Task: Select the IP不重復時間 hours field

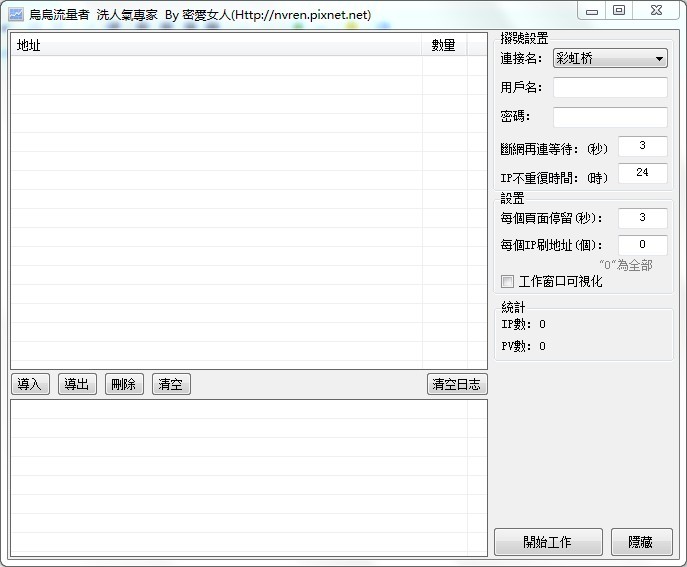Action: click(x=643, y=173)
